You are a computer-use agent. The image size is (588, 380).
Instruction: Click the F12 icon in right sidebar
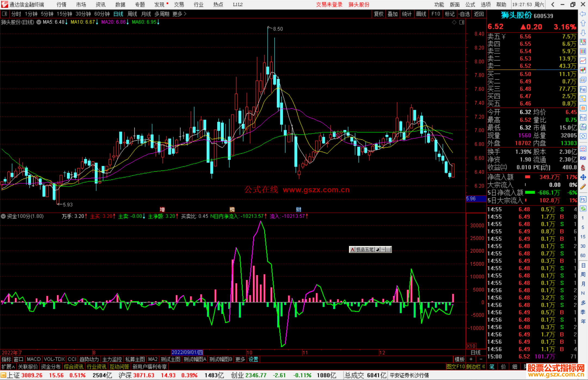(x=583, y=118)
